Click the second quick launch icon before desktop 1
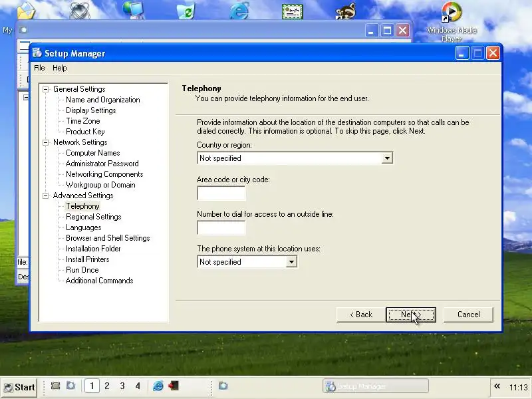 pos(71,386)
